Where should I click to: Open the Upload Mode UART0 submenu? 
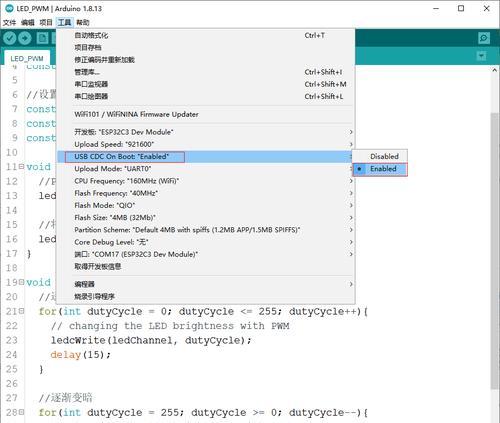[205, 169]
